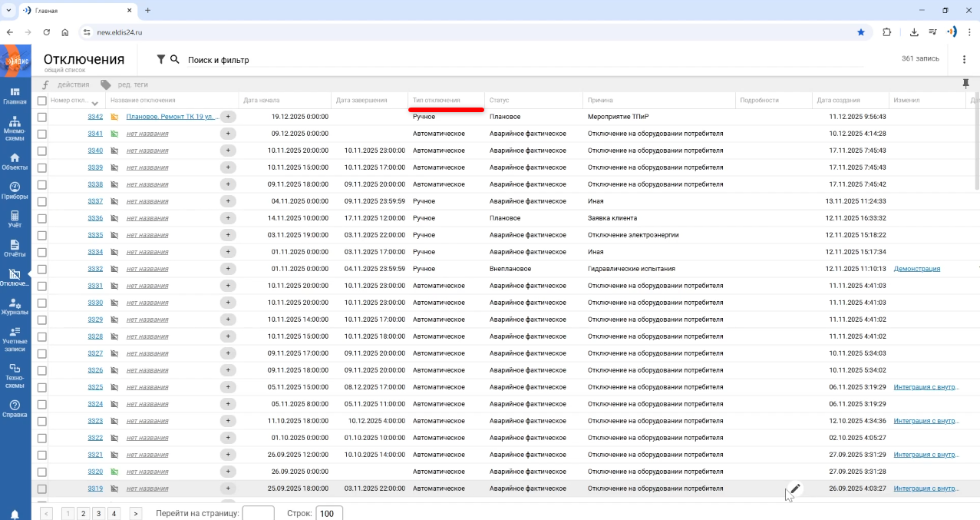Sort by the Тип отключения column header
980x520 pixels.
coord(437,101)
